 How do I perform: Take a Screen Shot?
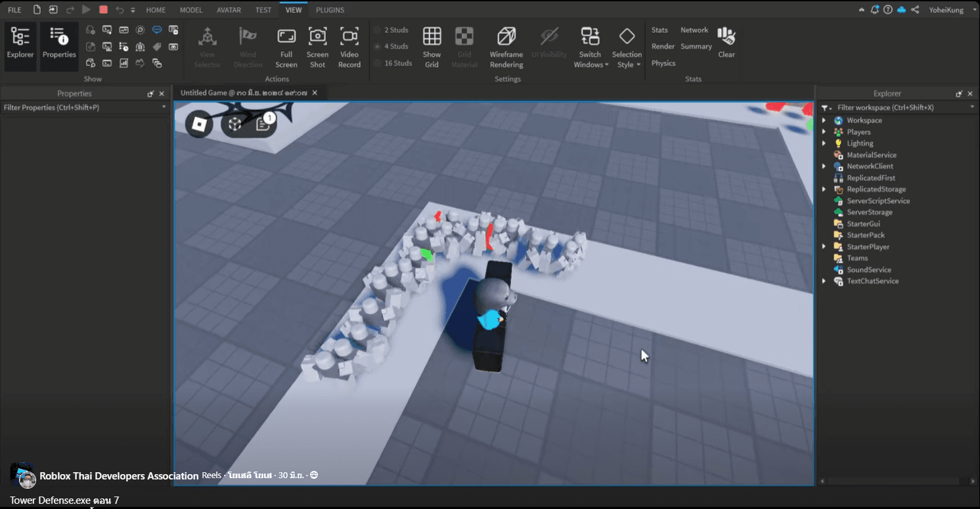pos(317,47)
